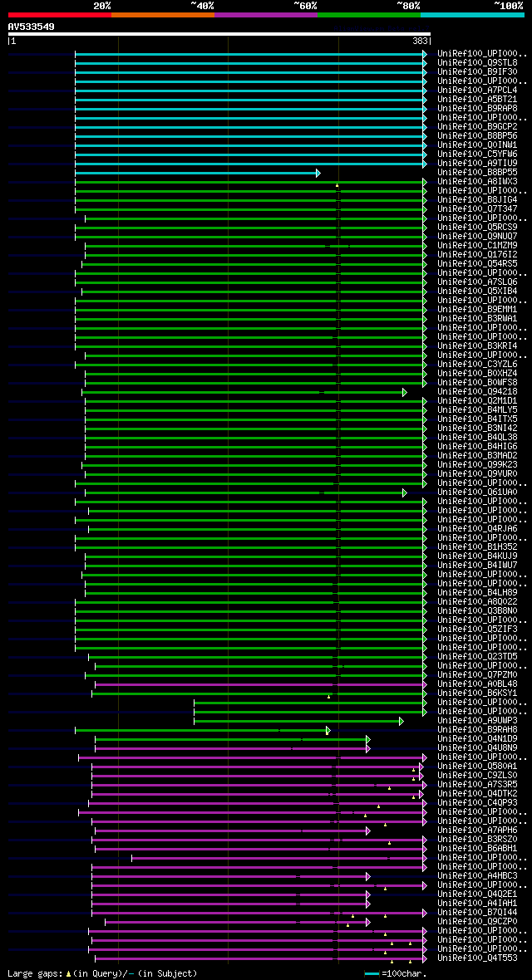Click the purple alignment bar for A7APH6
Screen dimensions: 532x980
232,831
